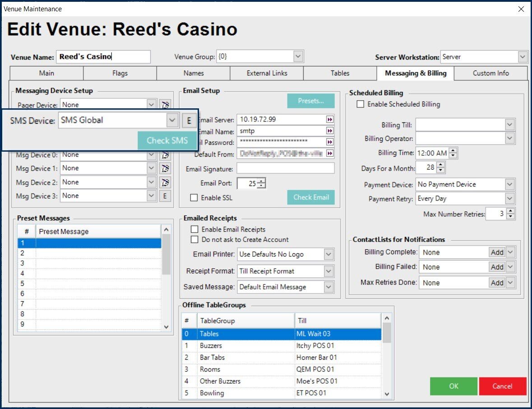Click the icon button beside Msg Device 1
532x409 pixels.
[x=166, y=168]
